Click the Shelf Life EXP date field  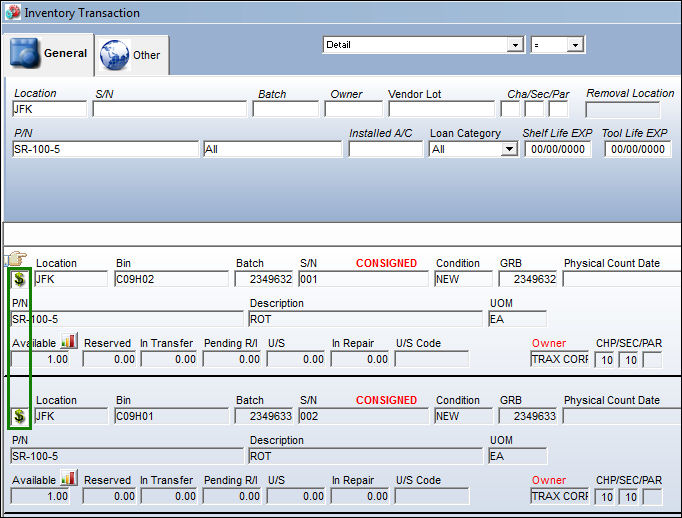coord(558,149)
